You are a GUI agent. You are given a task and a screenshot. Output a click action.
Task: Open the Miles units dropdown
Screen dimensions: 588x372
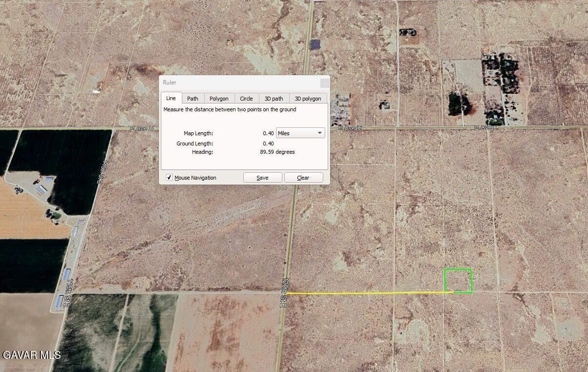click(x=300, y=133)
